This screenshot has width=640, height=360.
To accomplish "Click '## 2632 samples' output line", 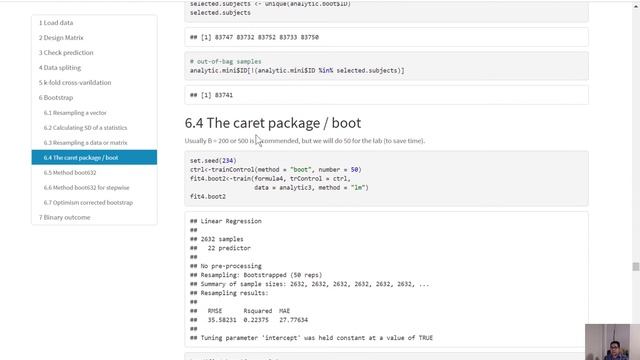I will (217, 239).
